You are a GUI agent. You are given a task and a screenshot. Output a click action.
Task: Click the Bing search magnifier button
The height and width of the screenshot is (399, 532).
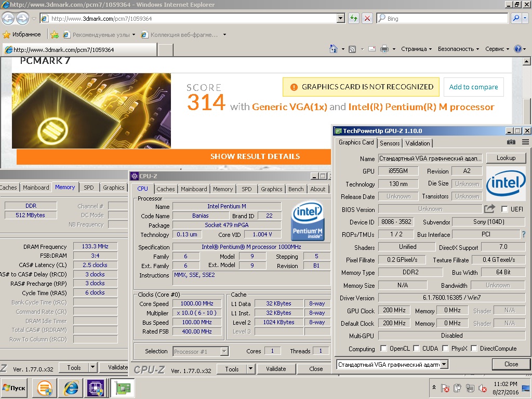(x=516, y=18)
